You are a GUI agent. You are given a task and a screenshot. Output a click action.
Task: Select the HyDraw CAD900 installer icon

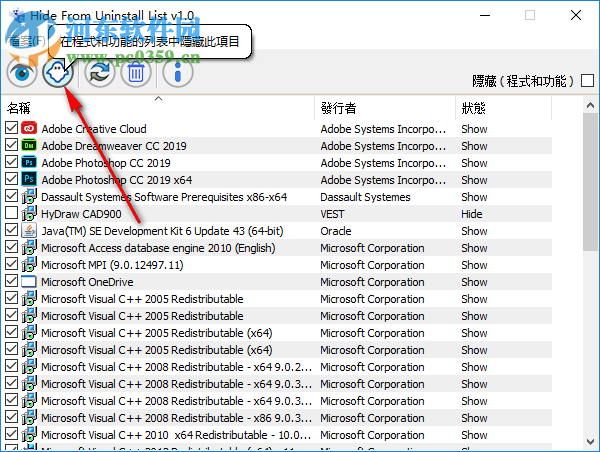(x=29, y=214)
